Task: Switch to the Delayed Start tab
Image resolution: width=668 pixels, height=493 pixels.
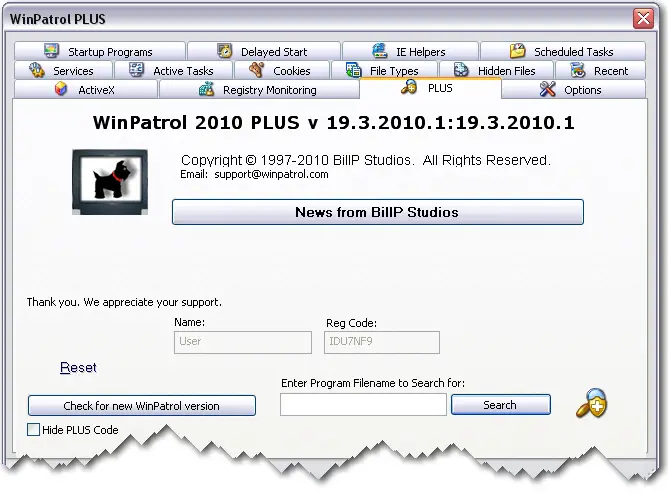Action: (x=264, y=51)
